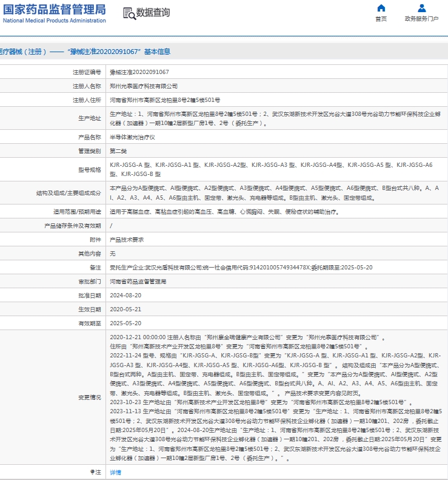Screen dimensions: 448x480
Task: Click the registrant address value 龙柏里8号2幢5楼501号
Action: 165,100
